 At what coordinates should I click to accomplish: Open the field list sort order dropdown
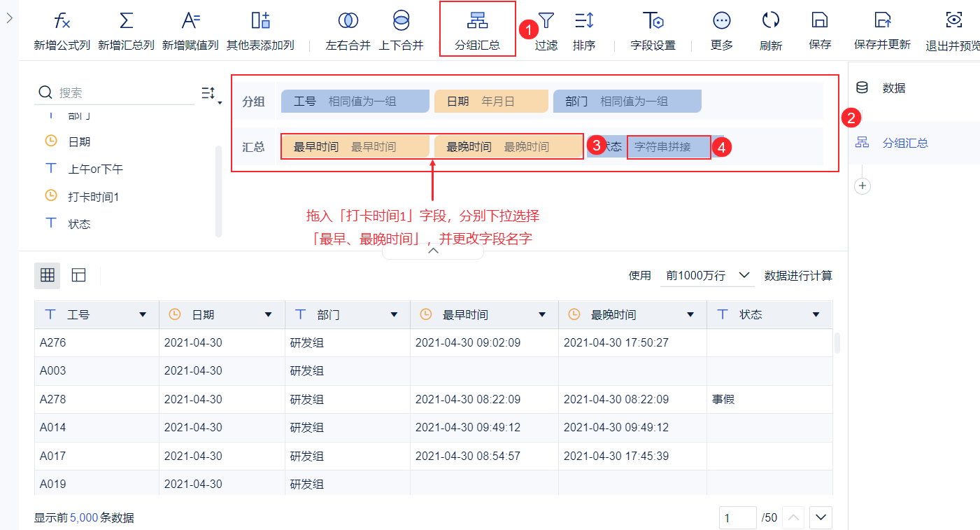click(x=211, y=95)
